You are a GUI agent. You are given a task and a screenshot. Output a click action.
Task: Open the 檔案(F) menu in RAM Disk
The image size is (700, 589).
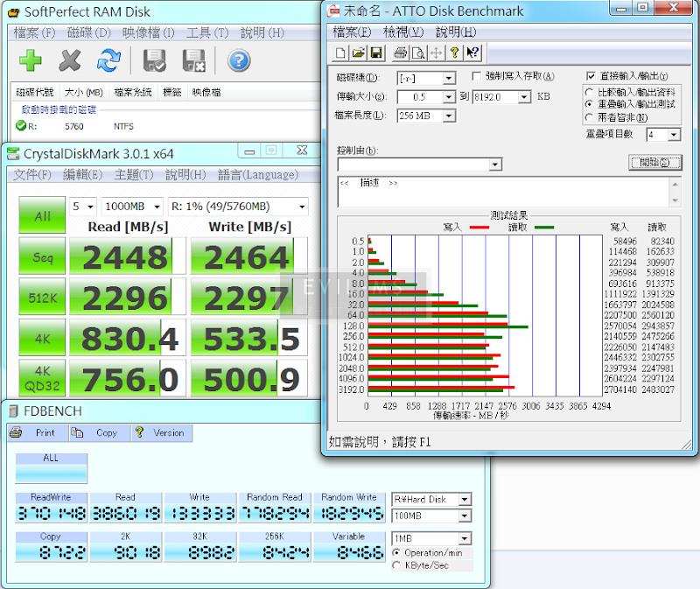(34, 32)
